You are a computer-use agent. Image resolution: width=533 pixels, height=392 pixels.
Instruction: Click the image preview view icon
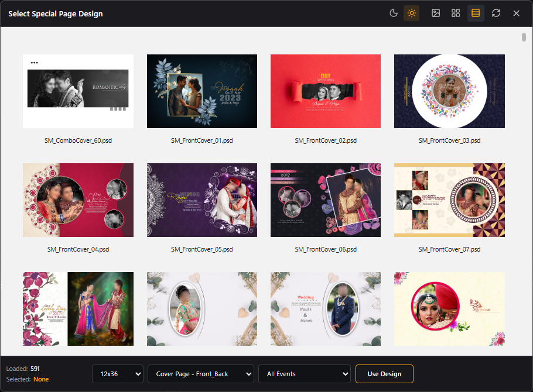pos(435,13)
